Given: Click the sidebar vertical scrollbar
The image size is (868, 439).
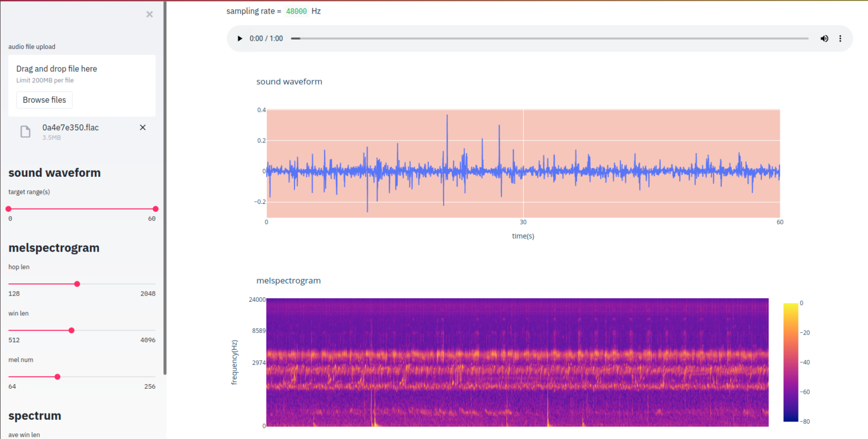Looking at the screenshot, I should 165,186.
